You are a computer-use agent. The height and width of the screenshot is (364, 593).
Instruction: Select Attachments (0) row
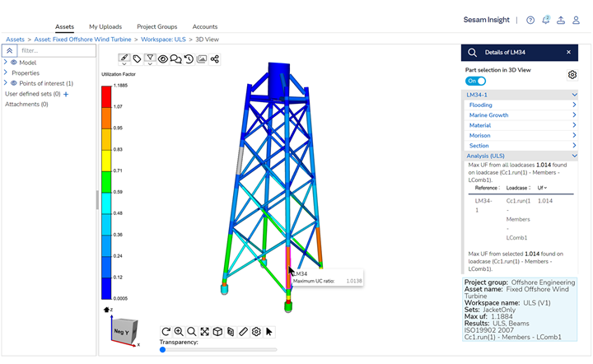click(26, 104)
